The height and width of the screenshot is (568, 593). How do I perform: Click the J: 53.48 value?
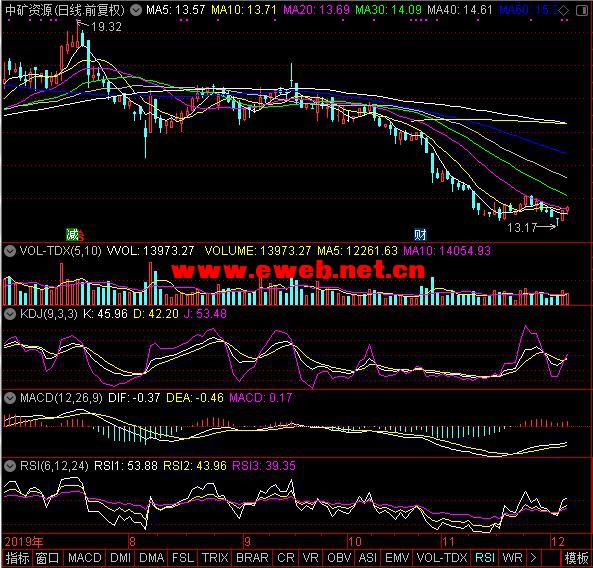click(x=205, y=313)
